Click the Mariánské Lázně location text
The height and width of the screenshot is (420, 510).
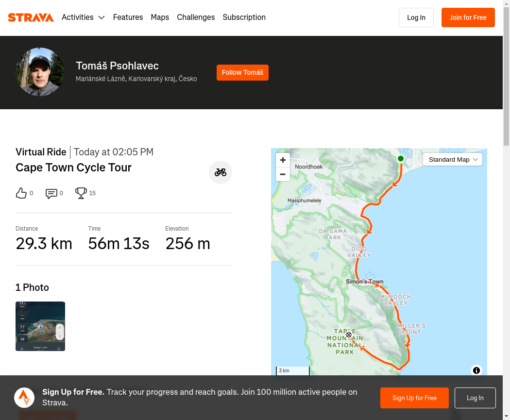136,79
